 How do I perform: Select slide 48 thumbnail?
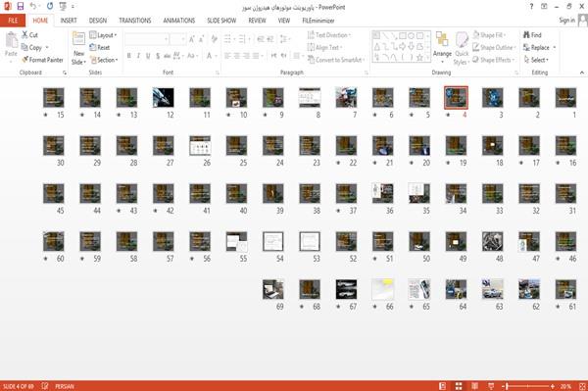(492, 241)
